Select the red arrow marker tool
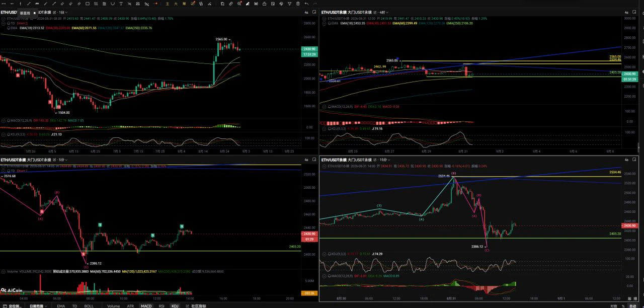644x308 pixels. click(155, 4)
